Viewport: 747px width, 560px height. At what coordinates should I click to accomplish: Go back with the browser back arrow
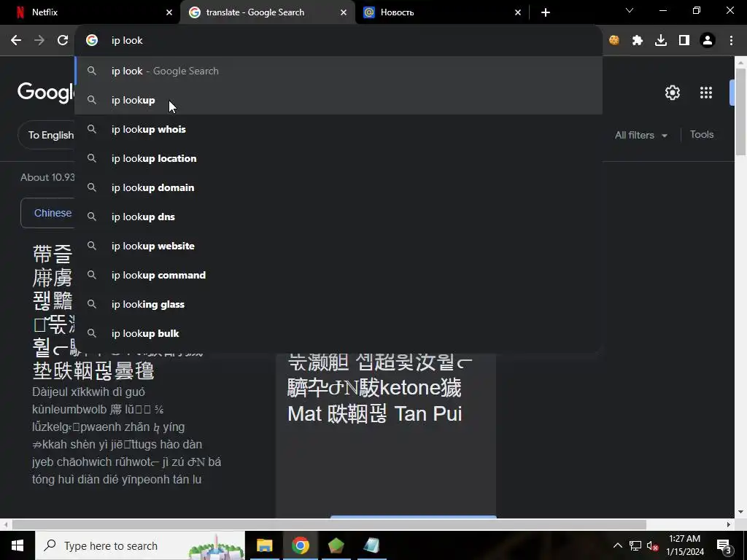16,41
